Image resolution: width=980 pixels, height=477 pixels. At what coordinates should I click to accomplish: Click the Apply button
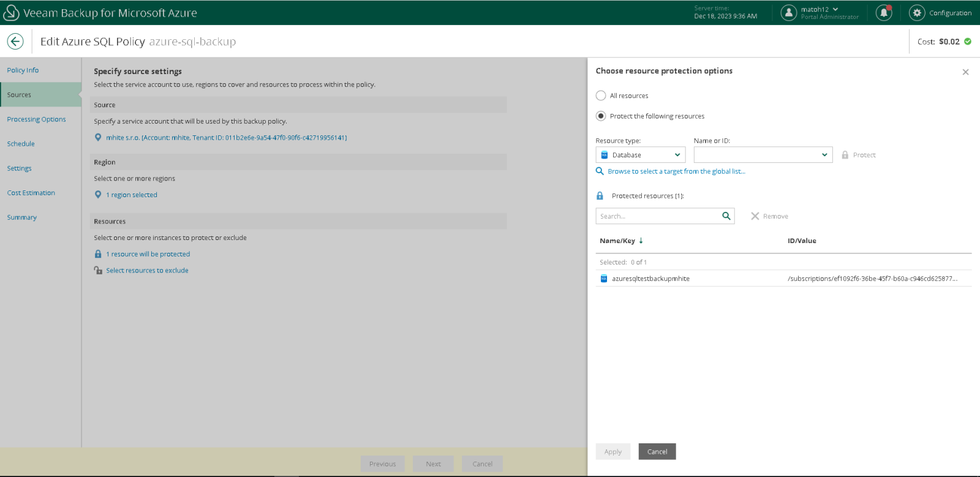coord(613,452)
